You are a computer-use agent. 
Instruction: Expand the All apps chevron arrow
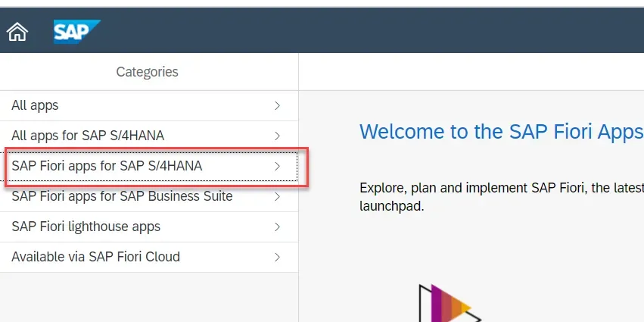(x=278, y=105)
